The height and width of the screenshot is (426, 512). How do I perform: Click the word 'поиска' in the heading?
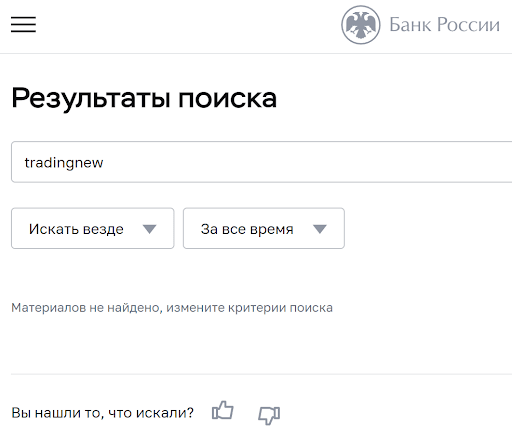coord(227,98)
